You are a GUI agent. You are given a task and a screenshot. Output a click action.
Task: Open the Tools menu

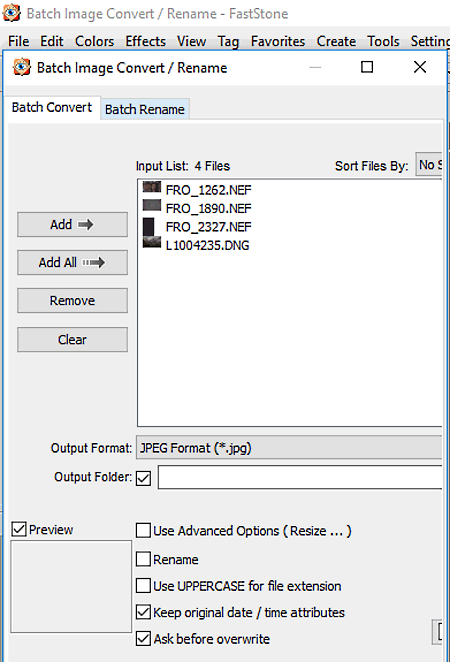coord(383,41)
